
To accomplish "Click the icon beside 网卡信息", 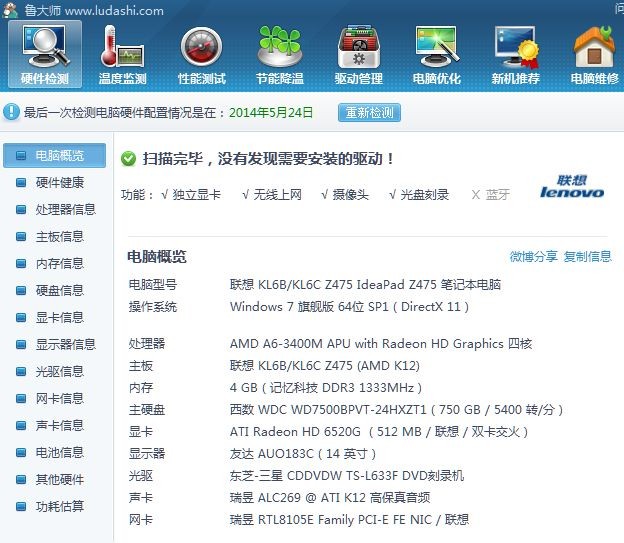I will tap(21, 398).
